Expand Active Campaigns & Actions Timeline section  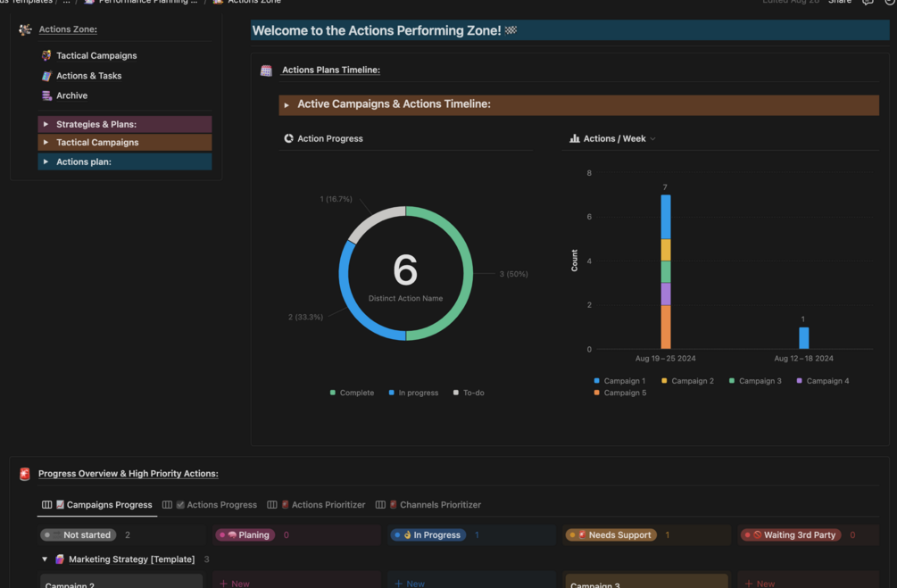tap(287, 104)
